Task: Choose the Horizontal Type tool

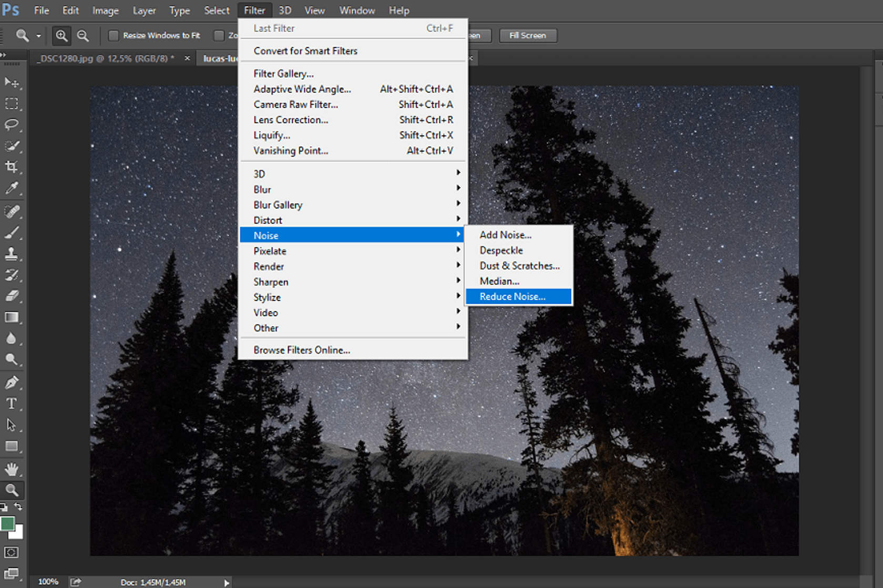Action: 12,403
